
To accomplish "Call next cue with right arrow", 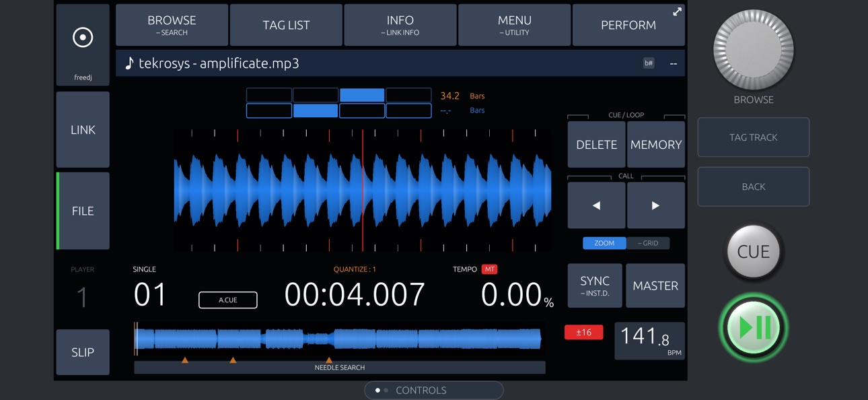I will (656, 205).
